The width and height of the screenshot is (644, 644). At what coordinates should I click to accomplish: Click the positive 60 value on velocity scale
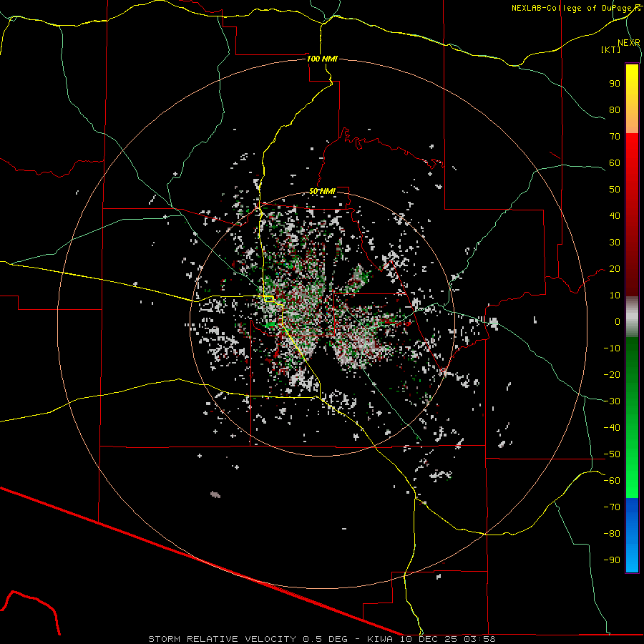(x=615, y=163)
